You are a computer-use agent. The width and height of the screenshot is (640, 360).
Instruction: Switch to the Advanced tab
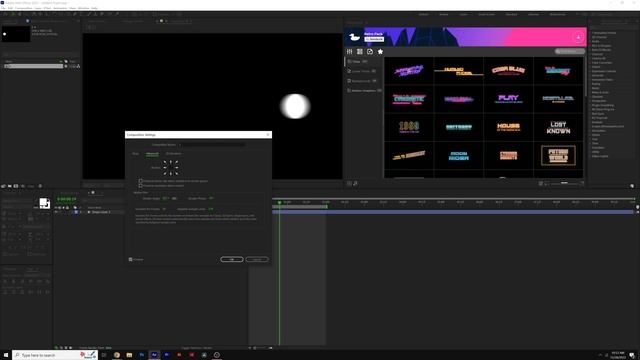[x=152, y=153]
